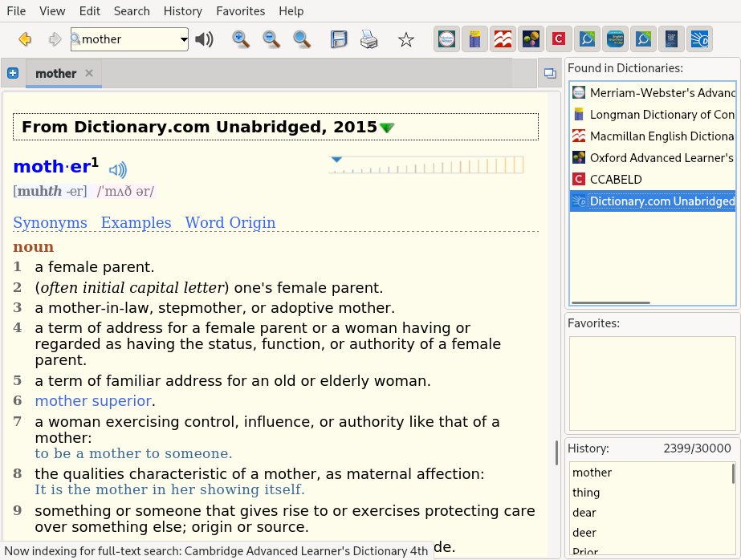This screenshot has width=741, height=560.
Task: Jump to the Examples section link
Action: pos(136,222)
